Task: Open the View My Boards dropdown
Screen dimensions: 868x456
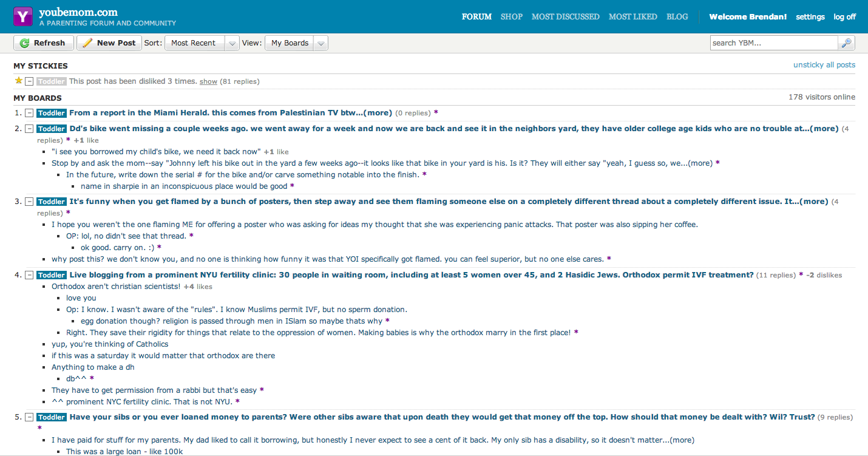Action: [x=321, y=43]
